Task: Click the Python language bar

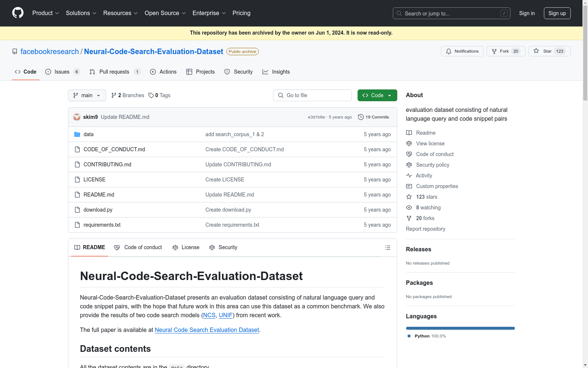Action: tap(460, 328)
